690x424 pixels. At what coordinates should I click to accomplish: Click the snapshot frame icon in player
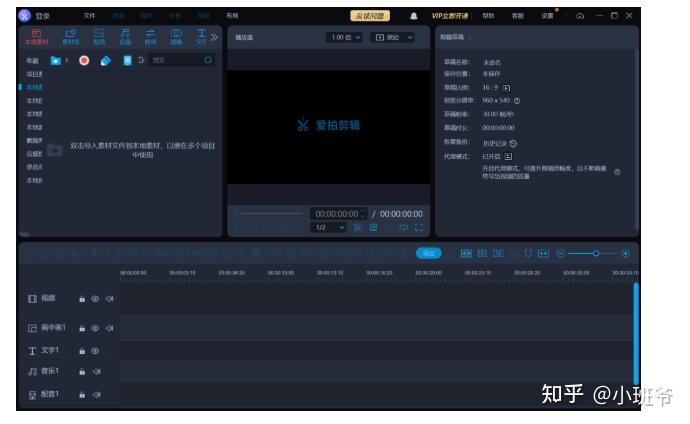[357, 227]
